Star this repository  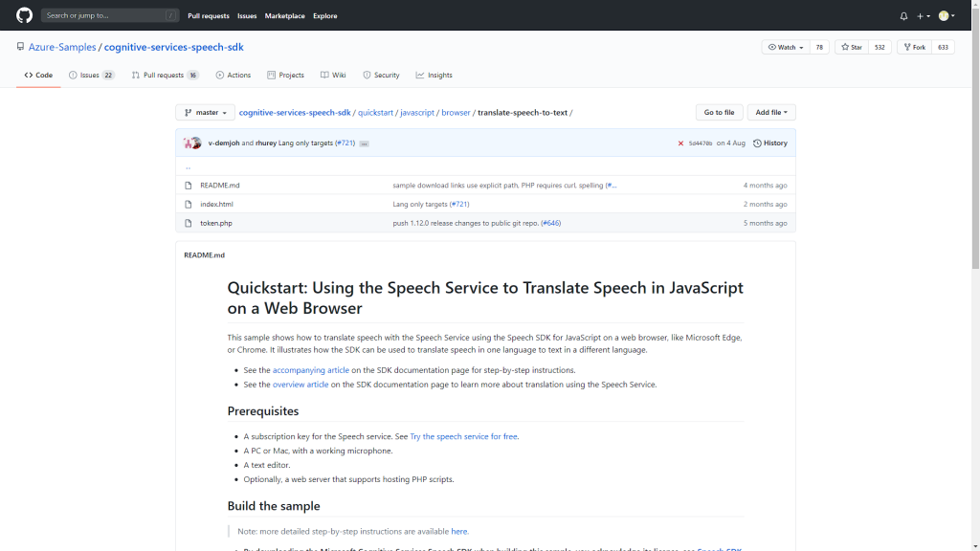coord(851,47)
